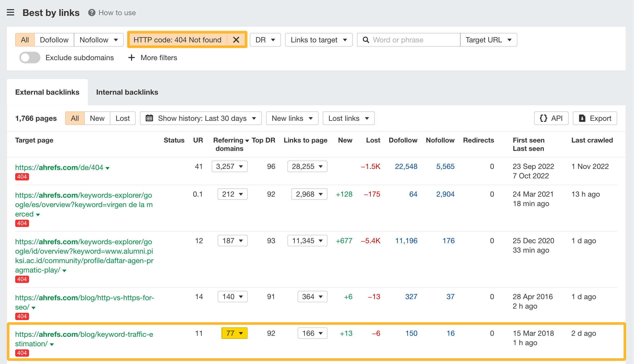Image resolution: width=634 pixels, height=364 pixels.
Task: Sort by Last crawled column header
Action: point(592,140)
